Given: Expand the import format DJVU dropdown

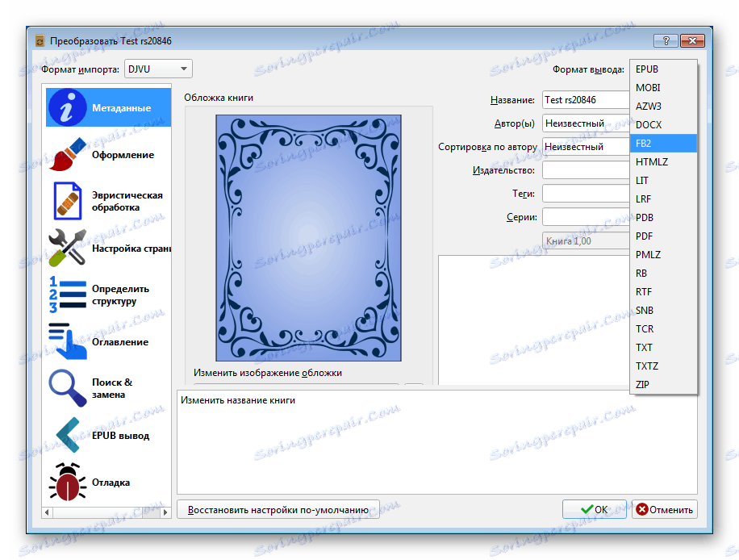Looking at the screenshot, I should tap(158, 69).
